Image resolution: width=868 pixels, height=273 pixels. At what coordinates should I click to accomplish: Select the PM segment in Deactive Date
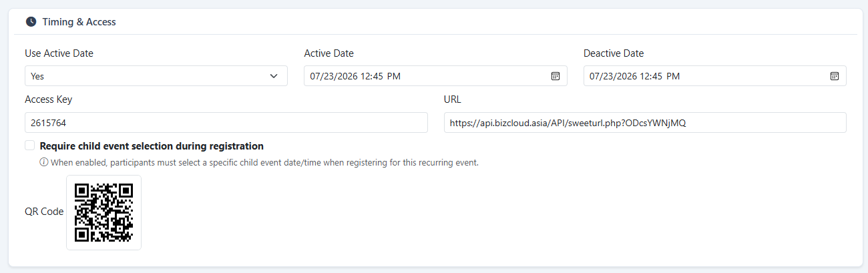pyautogui.click(x=673, y=76)
